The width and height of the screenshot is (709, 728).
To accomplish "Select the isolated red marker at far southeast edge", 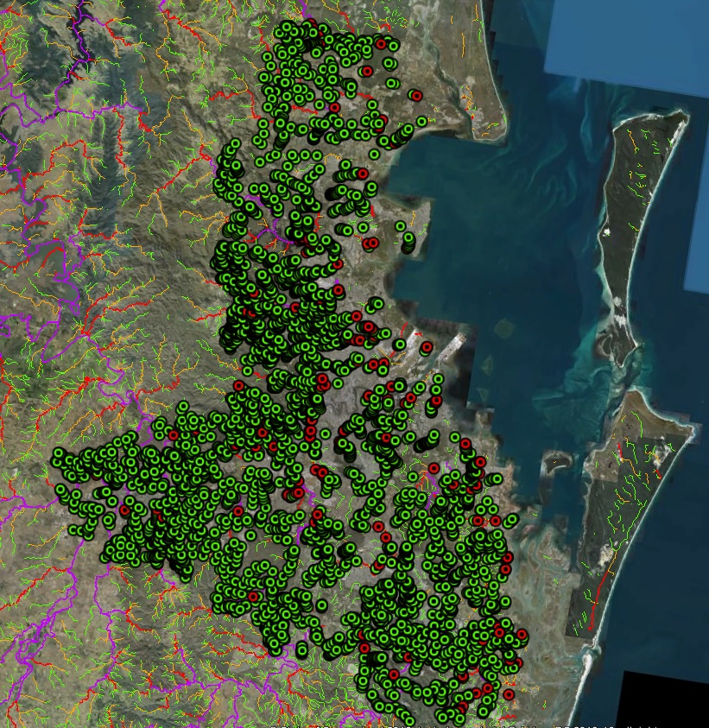I will [509, 694].
